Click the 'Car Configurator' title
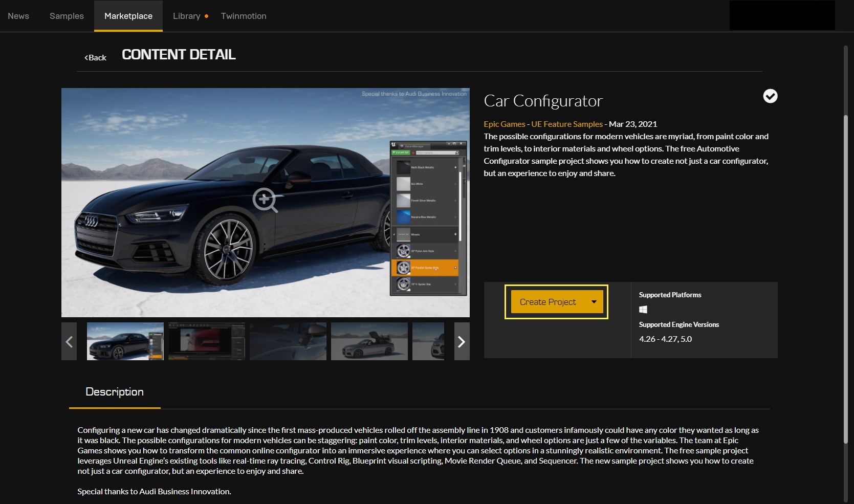This screenshot has width=854, height=504. pyautogui.click(x=543, y=101)
